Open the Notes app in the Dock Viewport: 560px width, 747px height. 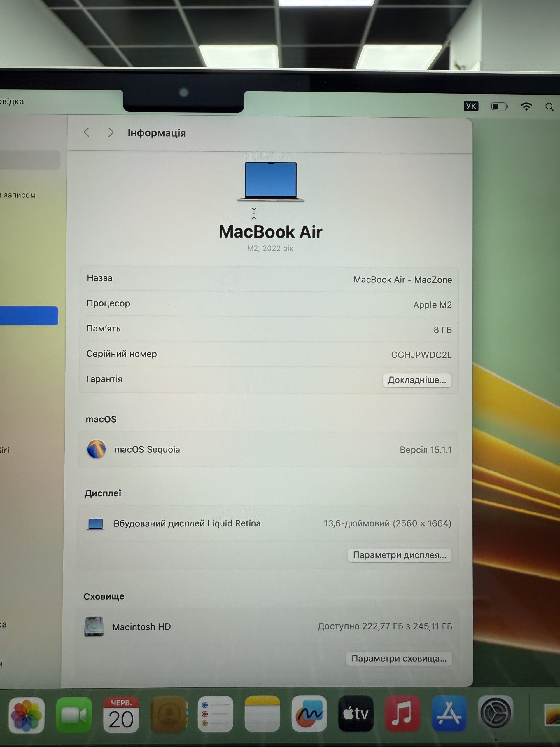(x=262, y=713)
